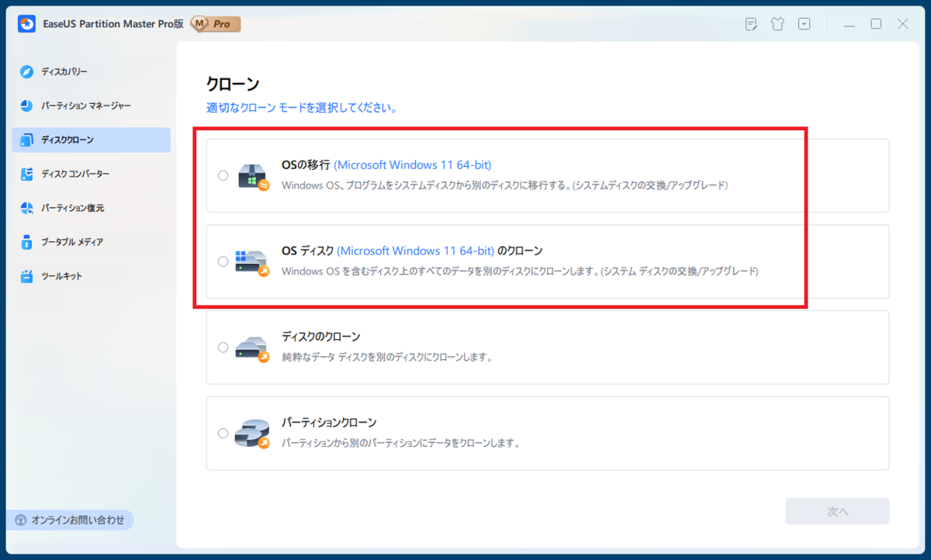Click the ディスクのクローン title text
The width and height of the screenshot is (931, 560).
[320, 337]
